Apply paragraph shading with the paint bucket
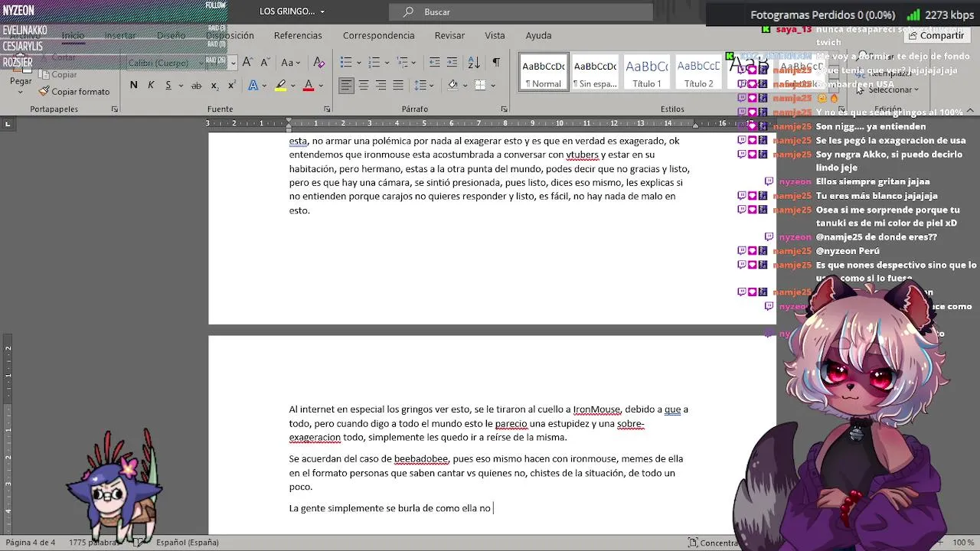This screenshot has height=551, width=980. pyautogui.click(x=452, y=85)
